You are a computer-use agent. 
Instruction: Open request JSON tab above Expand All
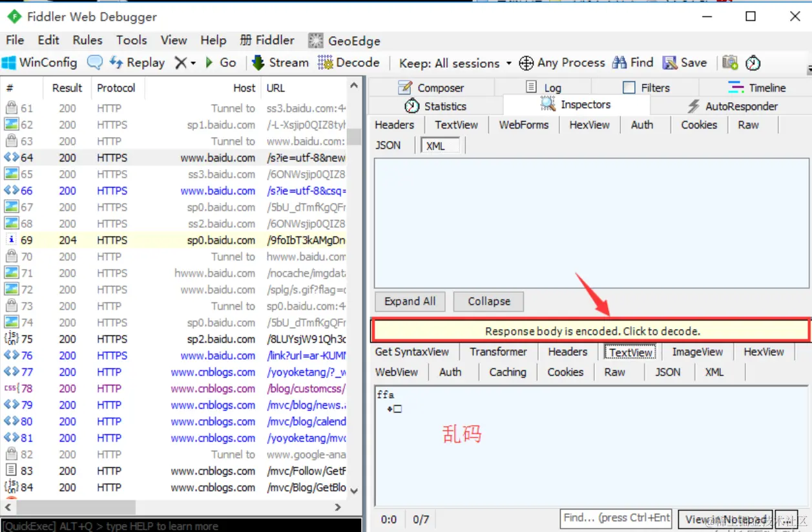388,145
